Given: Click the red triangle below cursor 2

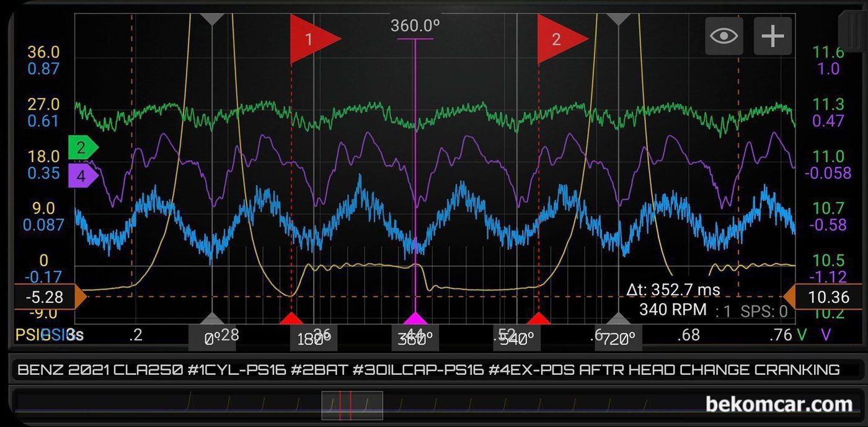Looking at the screenshot, I should (538, 319).
